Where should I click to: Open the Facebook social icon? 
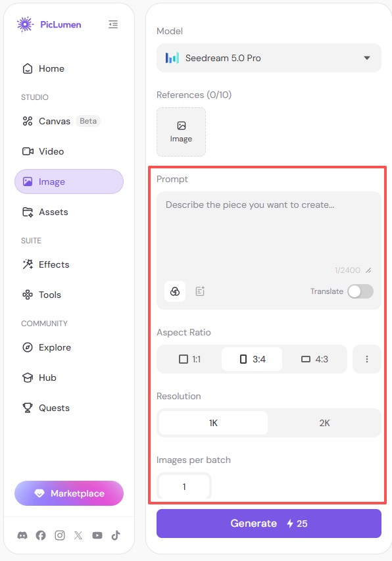click(x=41, y=535)
